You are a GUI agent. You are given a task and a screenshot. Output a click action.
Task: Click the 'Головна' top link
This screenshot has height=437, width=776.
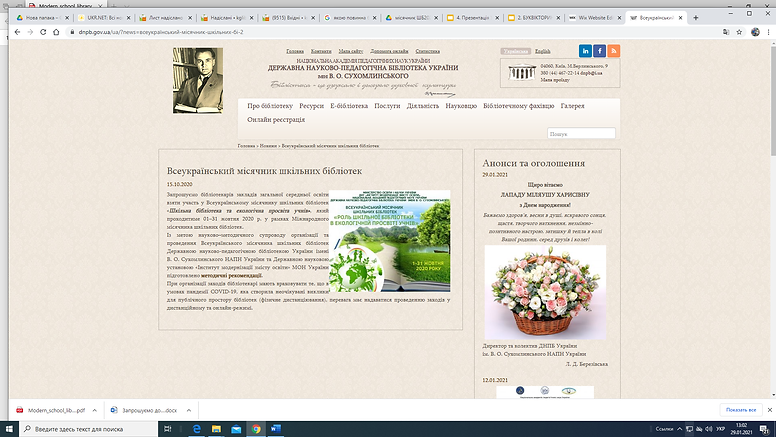(x=295, y=51)
